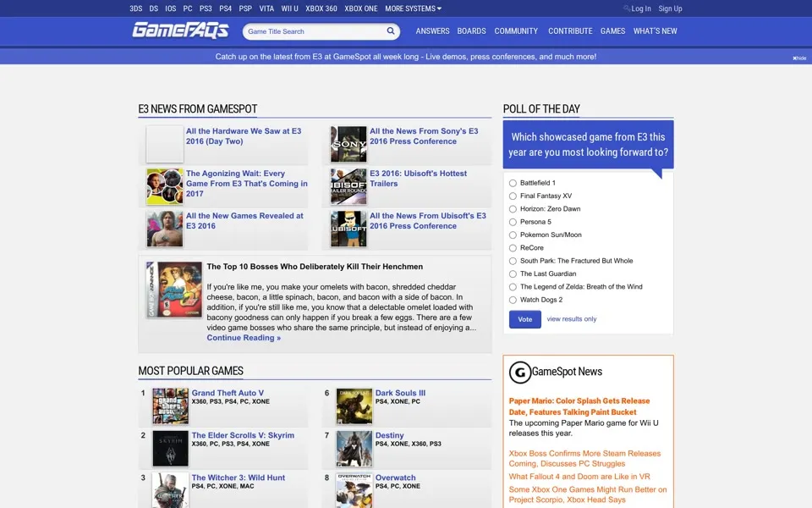
Task: Open the Community menu
Action: click(516, 31)
